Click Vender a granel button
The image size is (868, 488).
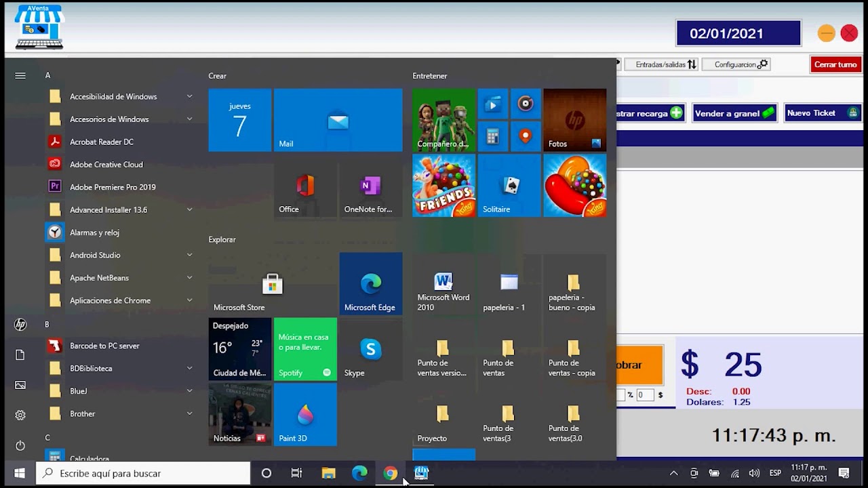[734, 113]
